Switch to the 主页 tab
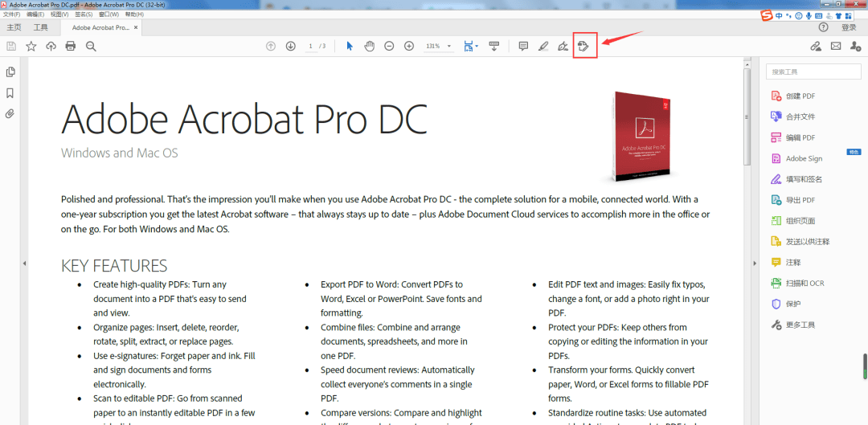This screenshot has height=425, width=868. 14,27
